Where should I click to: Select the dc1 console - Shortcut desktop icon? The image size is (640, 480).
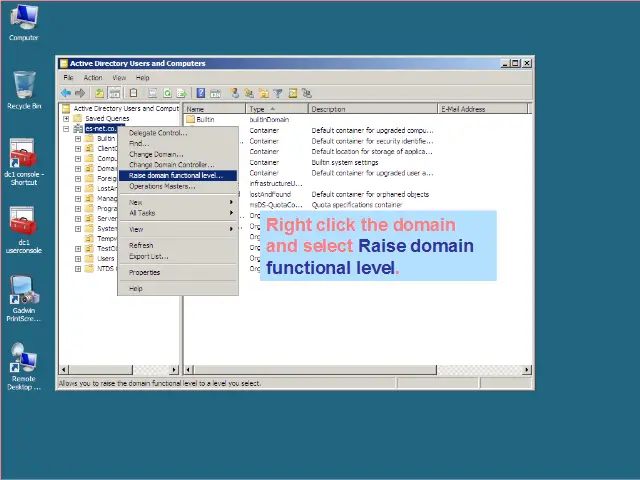(x=24, y=162)
